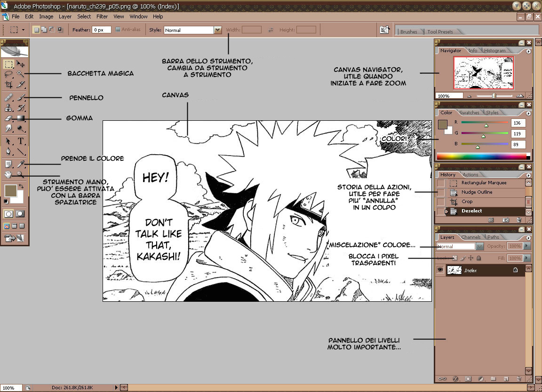Pick the Brush tool
The width and height of the screenshot is (542, 392).
click(x=21, y=98)
